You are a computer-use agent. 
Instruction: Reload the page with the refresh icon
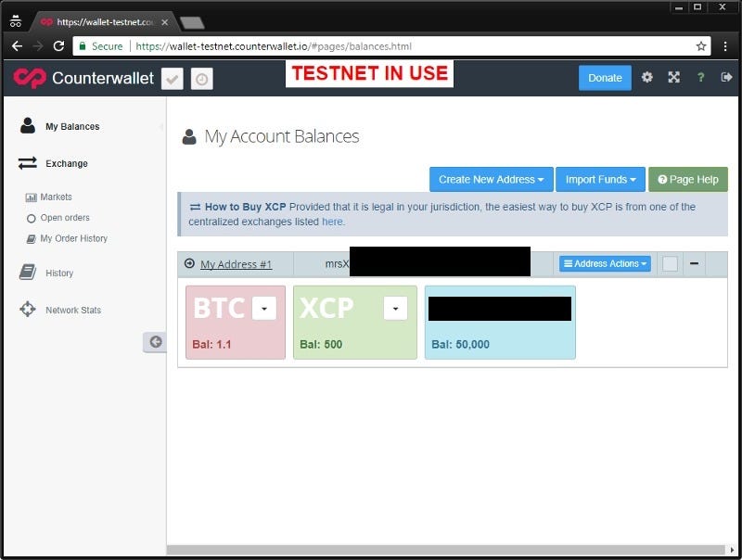click(58, 45)
